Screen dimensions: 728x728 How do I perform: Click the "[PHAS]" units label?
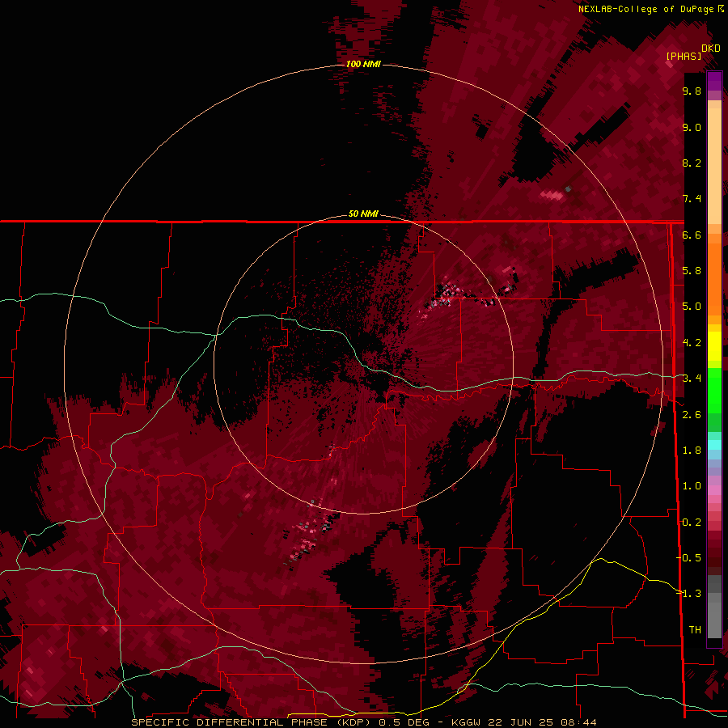coord(684,56)
